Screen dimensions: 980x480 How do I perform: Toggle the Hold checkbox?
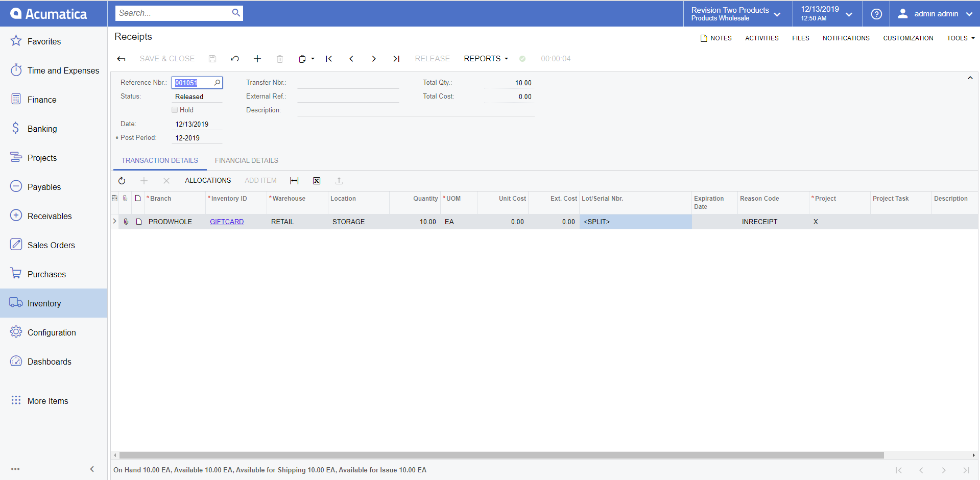(x=175, y=110)
